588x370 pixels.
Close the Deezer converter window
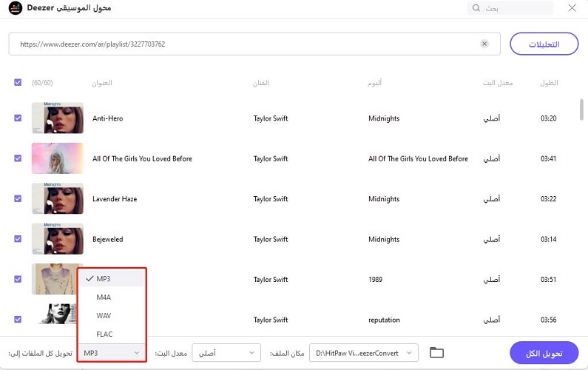pos(572,8)
